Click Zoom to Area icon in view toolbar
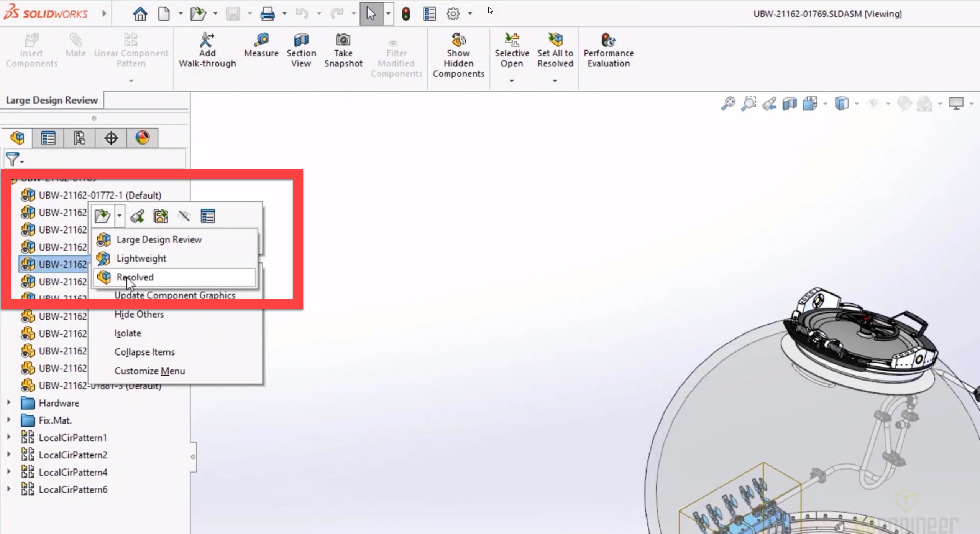This screenshot has height=534, width=980. click(x=749, y=104)
